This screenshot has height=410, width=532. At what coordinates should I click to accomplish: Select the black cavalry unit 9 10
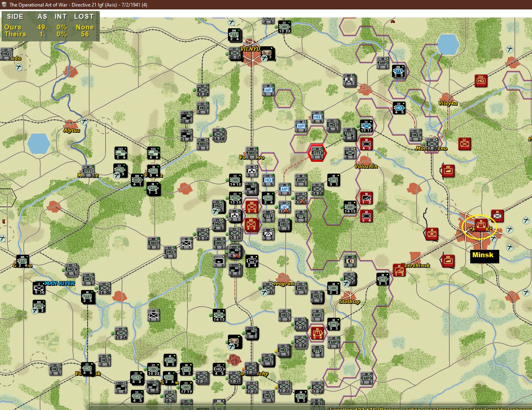point(39,288)
